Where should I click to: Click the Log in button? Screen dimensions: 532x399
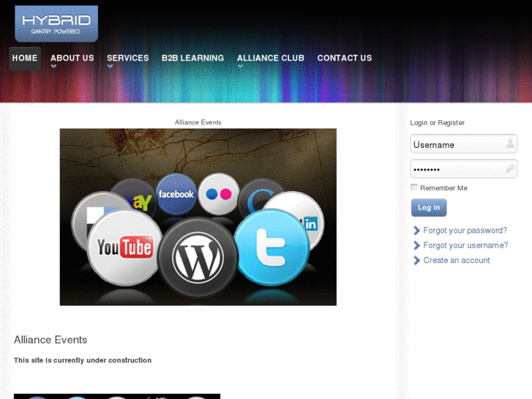tap(429, 207)
